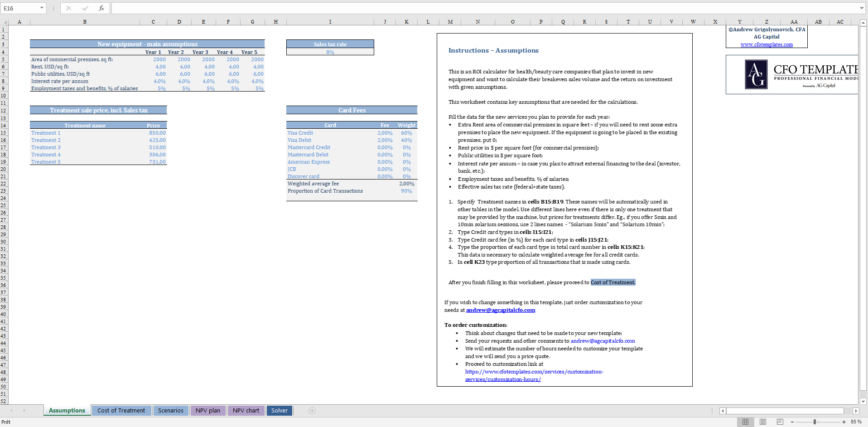868x427 pixels.
Task: Select the Sales tax rate 8% cell
Action: click(330, 52)
